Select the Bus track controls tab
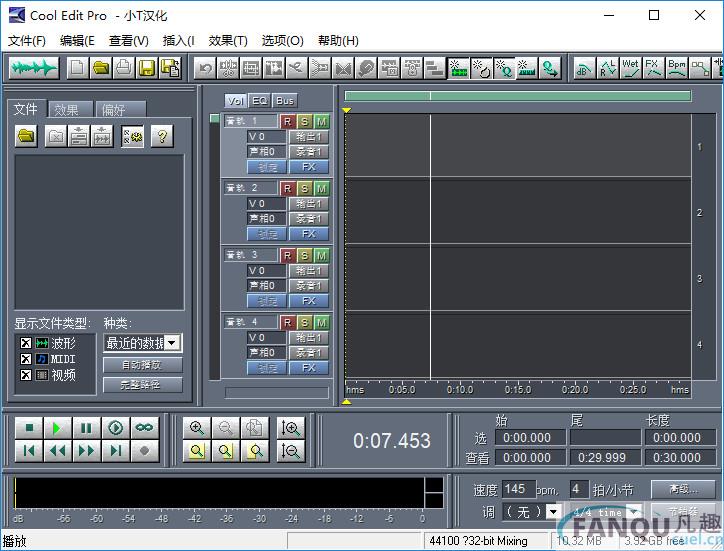724x551 pixels. [285, 101]
